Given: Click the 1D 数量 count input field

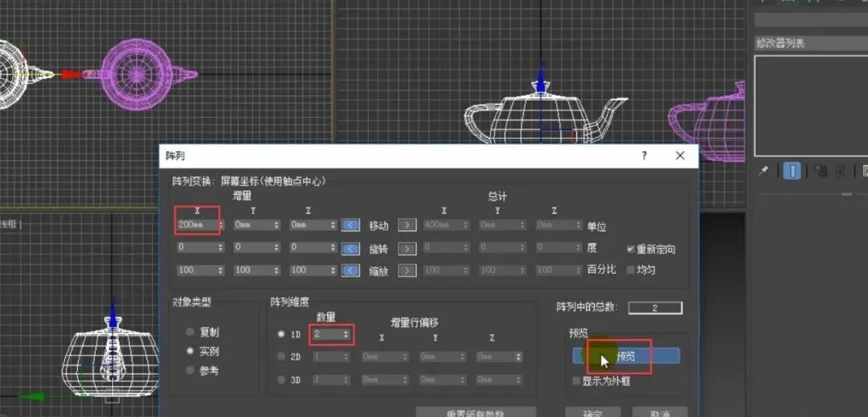Looking at the screenshot, I should coord(326,334).
